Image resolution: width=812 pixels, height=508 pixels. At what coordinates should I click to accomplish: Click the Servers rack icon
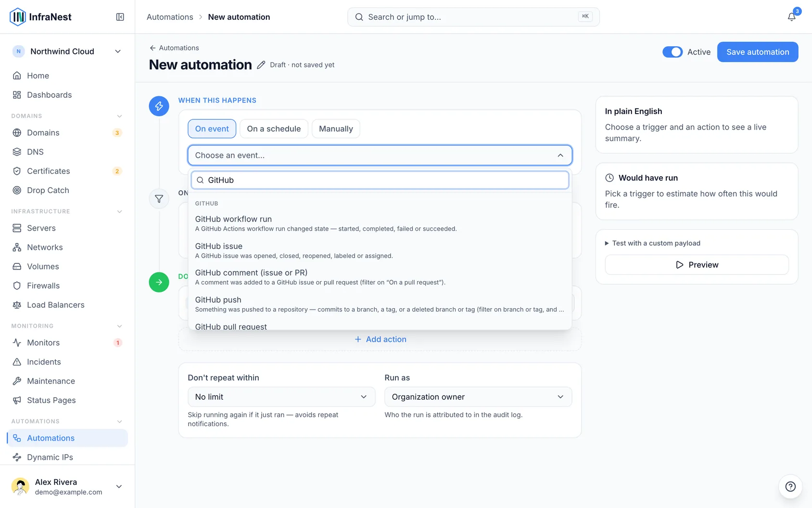(x=17, y=228)
